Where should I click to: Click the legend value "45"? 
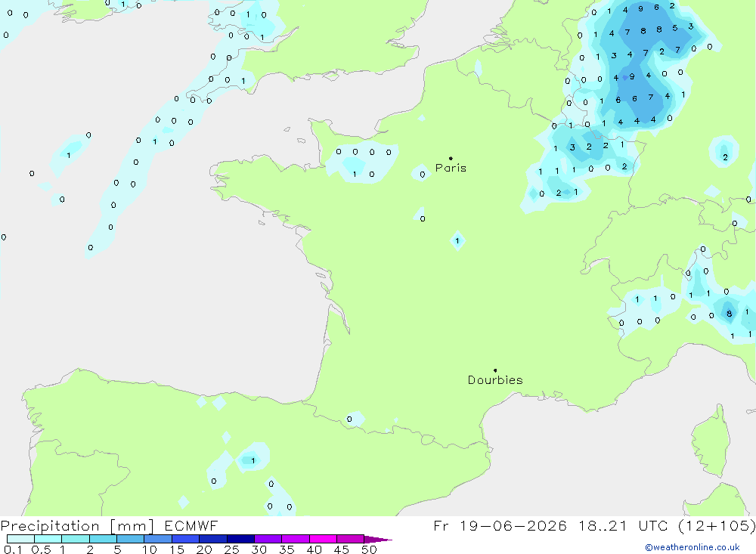click(342, 549)
